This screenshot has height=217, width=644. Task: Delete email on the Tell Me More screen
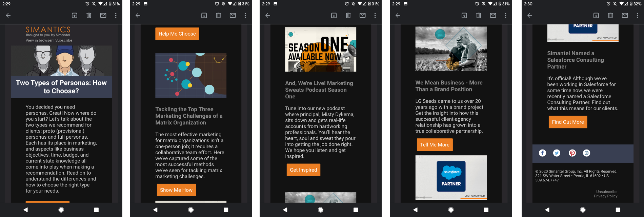(x=479, y=15)
